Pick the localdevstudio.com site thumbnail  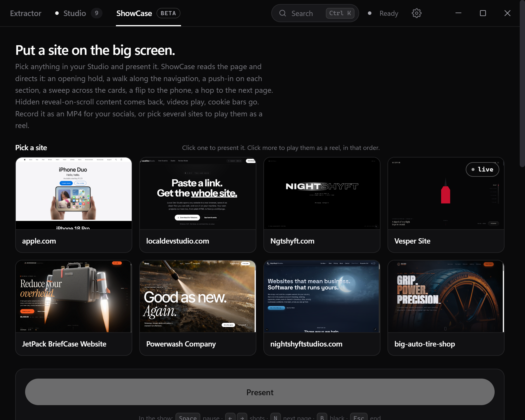[198, 193]
